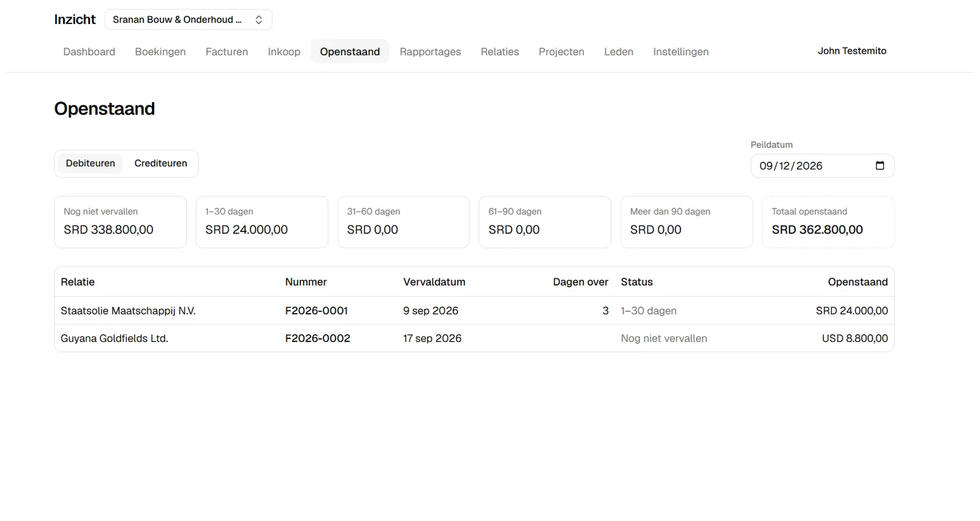The height and width of the screenshot is (521, 980).
Task: Click the Dagen over column header
Action: (x=581, y=282)
